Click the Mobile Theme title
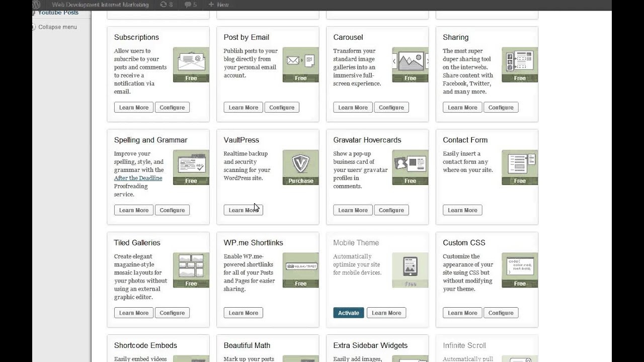 click(356, 242)
